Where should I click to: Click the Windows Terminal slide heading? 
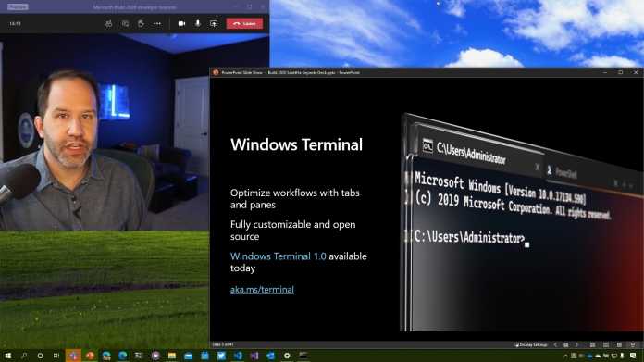coord(296,144)
